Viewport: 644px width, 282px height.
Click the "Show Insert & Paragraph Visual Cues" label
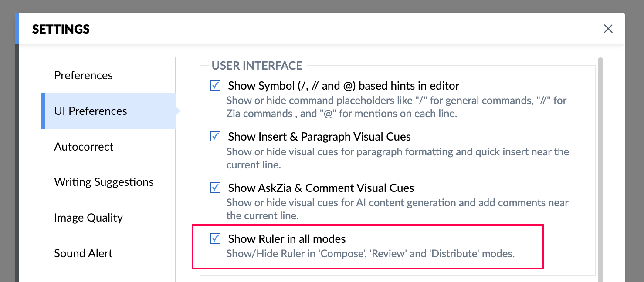tap(319, 137)
